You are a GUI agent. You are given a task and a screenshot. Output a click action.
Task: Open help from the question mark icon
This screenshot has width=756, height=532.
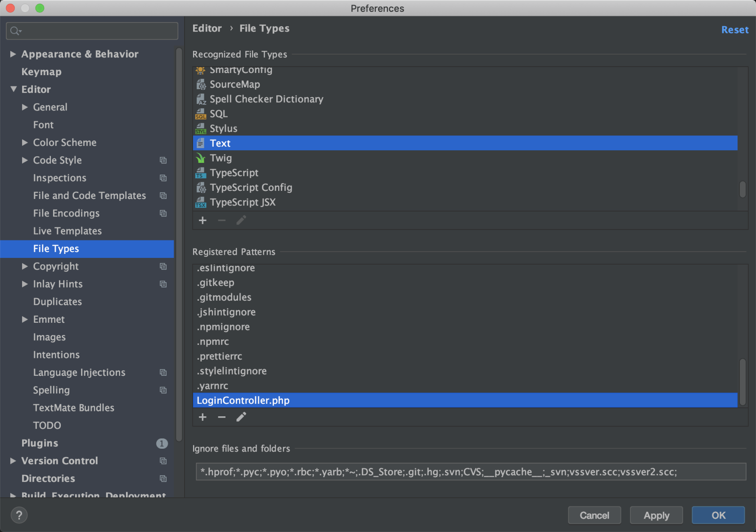point(19,515)
